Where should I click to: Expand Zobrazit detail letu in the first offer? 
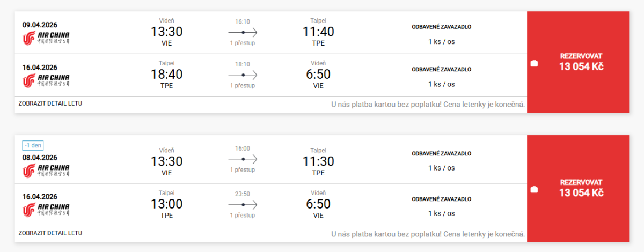click(x=50, y=103)
